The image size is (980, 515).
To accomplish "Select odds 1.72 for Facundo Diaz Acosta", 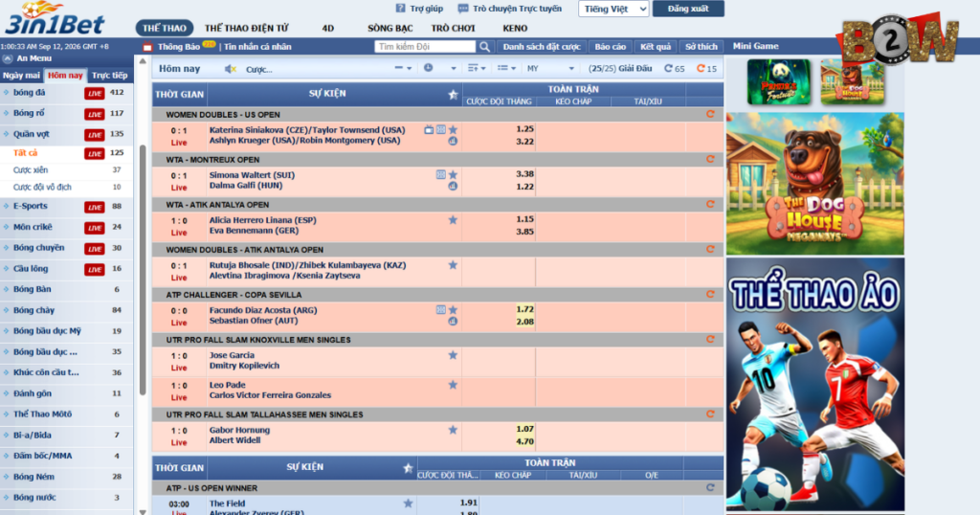I will pyautogui.click(x=524, y=309).
